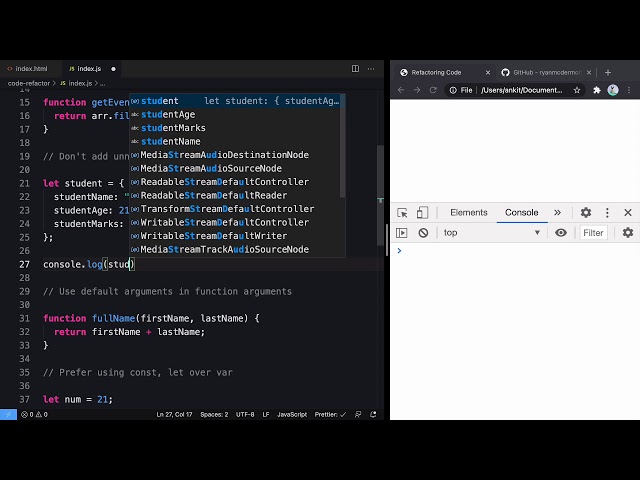Pick ReadableStreamDefaultController suggestion

coord(237,182)
